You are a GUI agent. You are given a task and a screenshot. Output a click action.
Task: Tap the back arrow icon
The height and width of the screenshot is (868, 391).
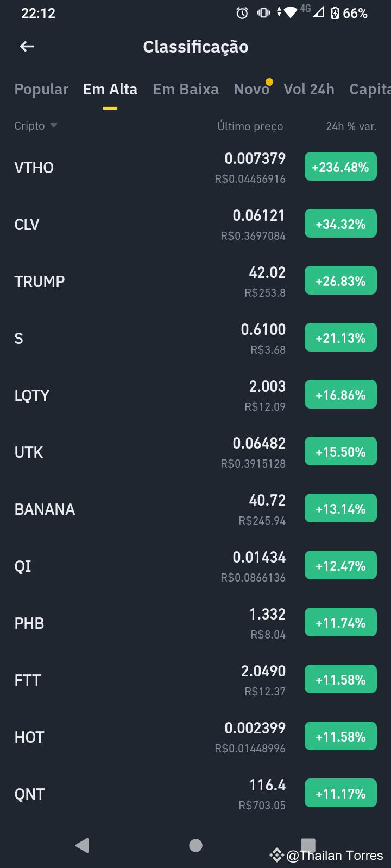tap(27, 47)
